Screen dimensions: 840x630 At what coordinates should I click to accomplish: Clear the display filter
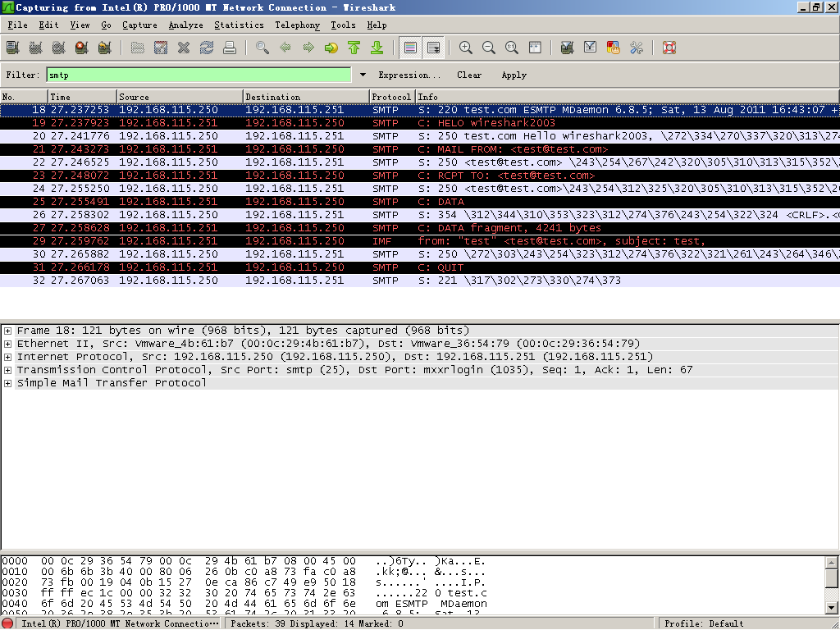tap(469, 75)
